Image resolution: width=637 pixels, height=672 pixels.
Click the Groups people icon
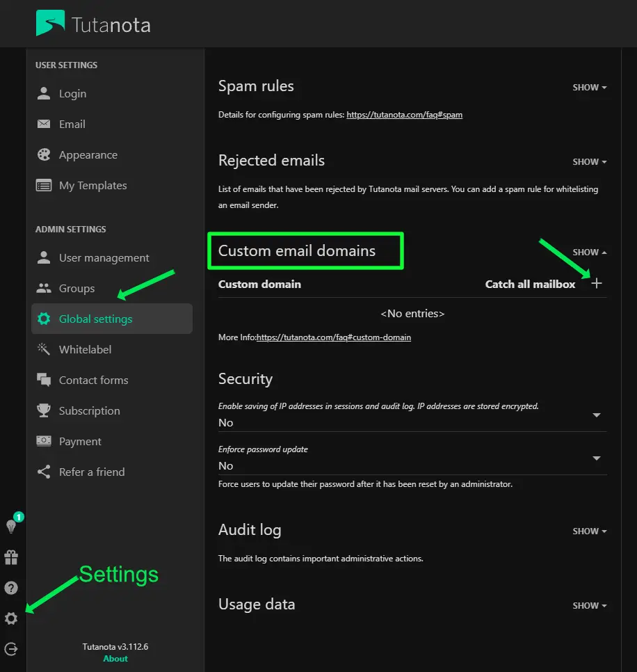pyautogui.click(x=44, y=289)
